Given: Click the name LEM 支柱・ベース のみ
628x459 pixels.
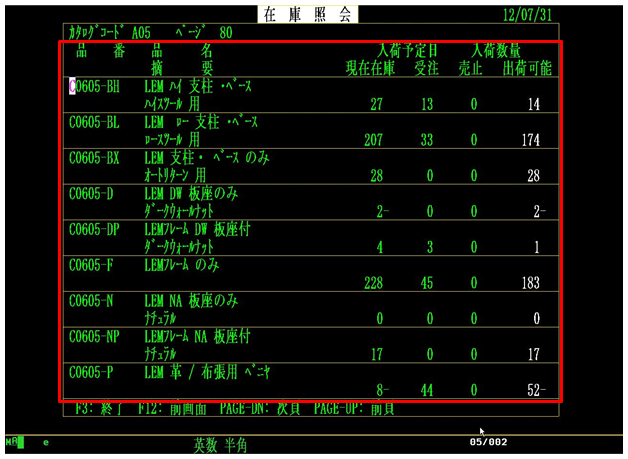Looking at the screenshot, I should pos(207,158).
